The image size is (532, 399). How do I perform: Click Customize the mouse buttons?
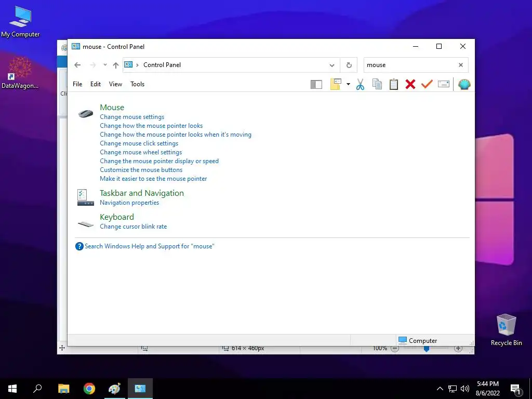pyautogui.click(x=141, y=170)
